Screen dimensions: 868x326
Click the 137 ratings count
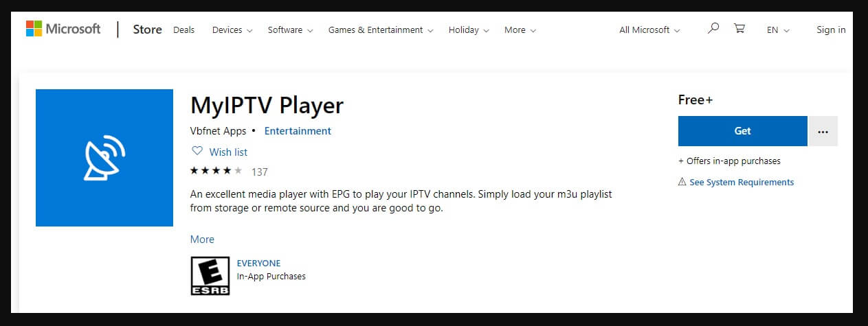point(259,172)
